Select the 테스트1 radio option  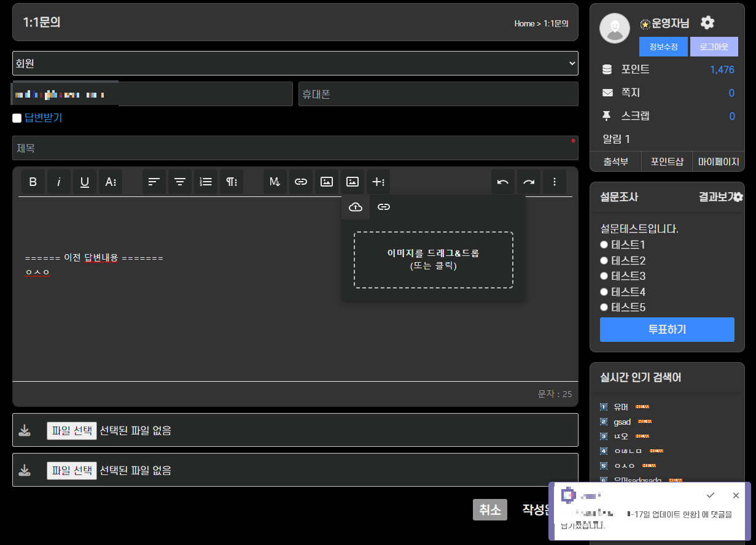point(604,245)
